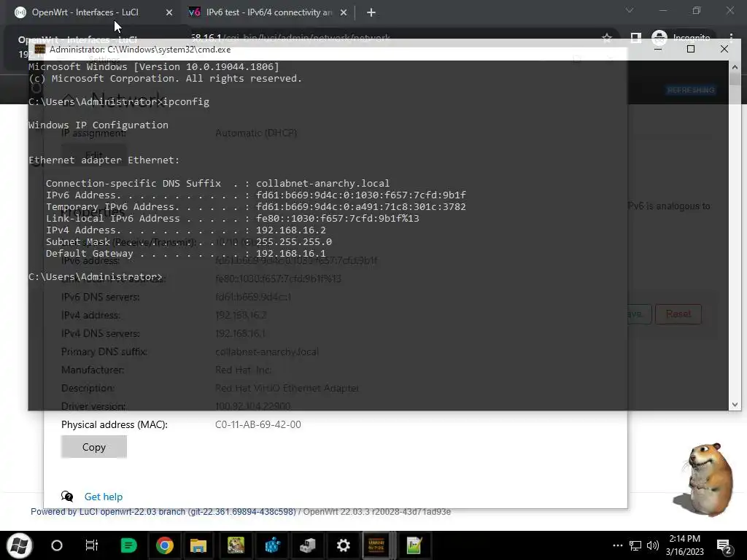Open the LuCI openwrt-22.03 branch footer link
Viewport: 747px width, 560px height.
tap(163, 512)
